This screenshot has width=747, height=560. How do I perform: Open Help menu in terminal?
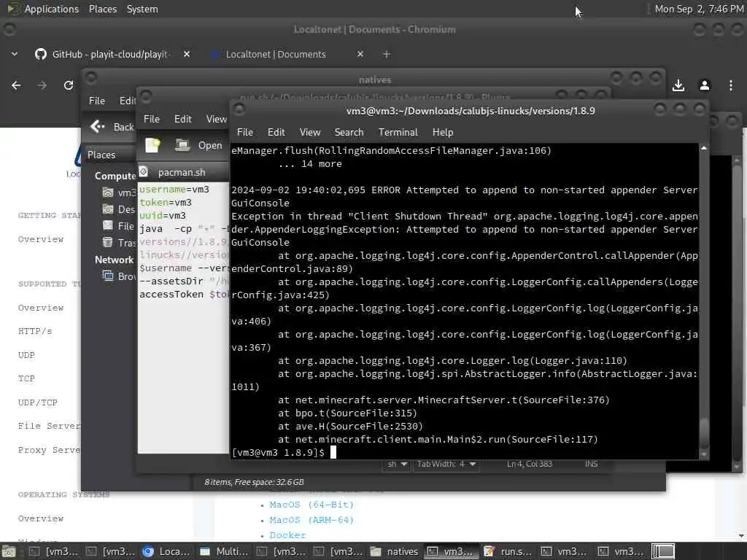(x=443, y=133)
